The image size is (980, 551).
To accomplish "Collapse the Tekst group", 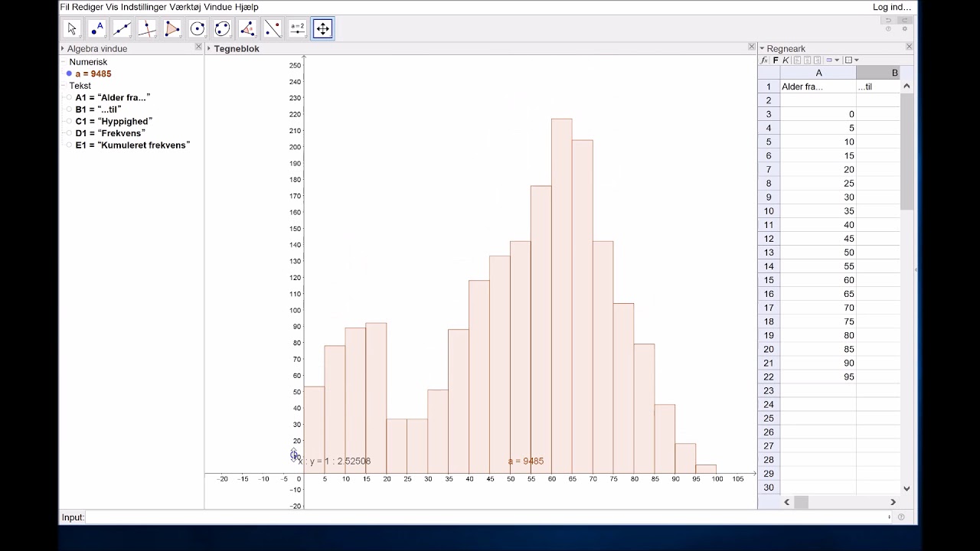I will click(64, 86).
